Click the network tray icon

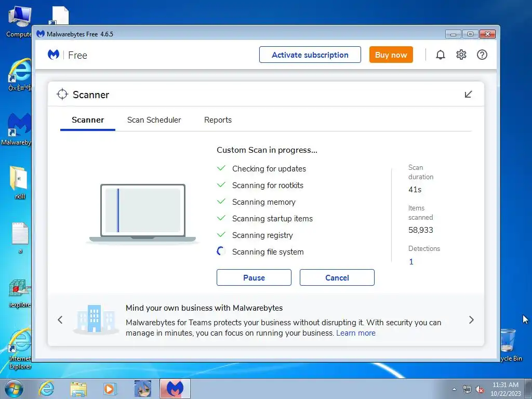click(x=467, y=389)
